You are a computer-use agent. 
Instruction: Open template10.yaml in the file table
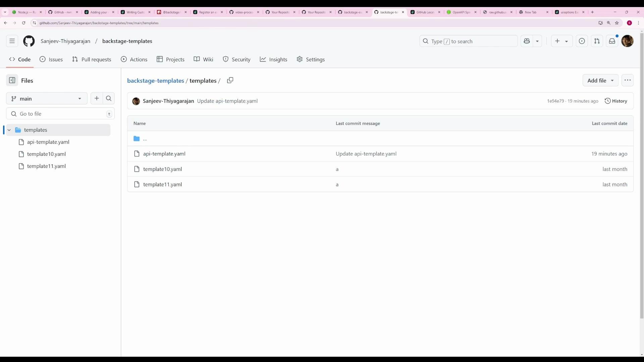(x=162, y=169)
